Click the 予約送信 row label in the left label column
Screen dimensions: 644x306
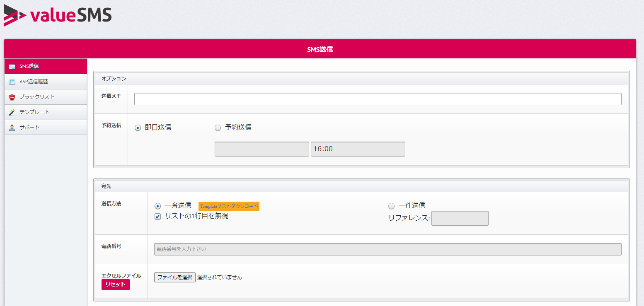111,125
